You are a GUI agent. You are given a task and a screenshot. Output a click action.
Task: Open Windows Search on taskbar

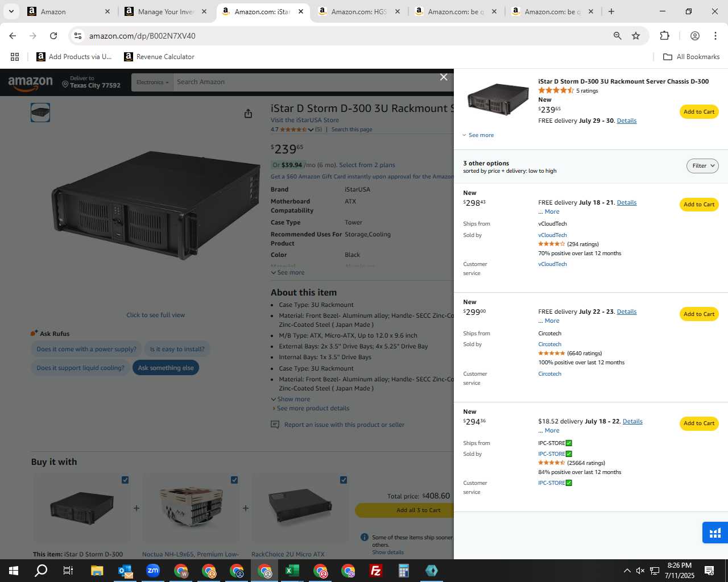41,571
